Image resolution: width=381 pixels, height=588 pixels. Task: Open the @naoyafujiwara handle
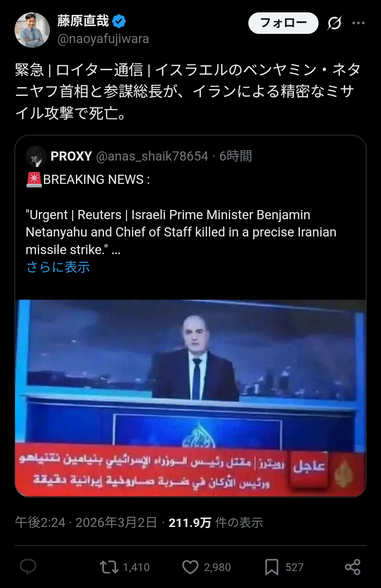(x=103, y=39)
